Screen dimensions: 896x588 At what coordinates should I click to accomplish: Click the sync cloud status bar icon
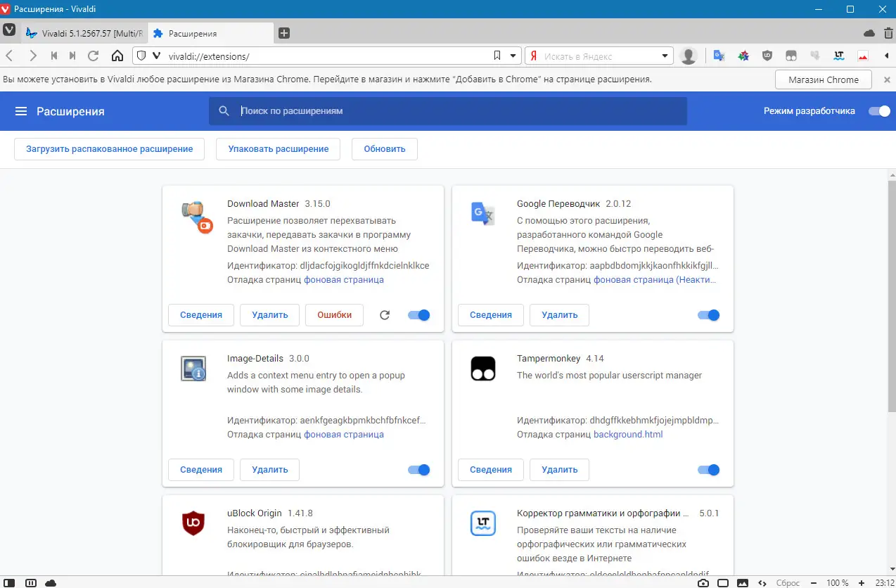(x=51, y=582)
